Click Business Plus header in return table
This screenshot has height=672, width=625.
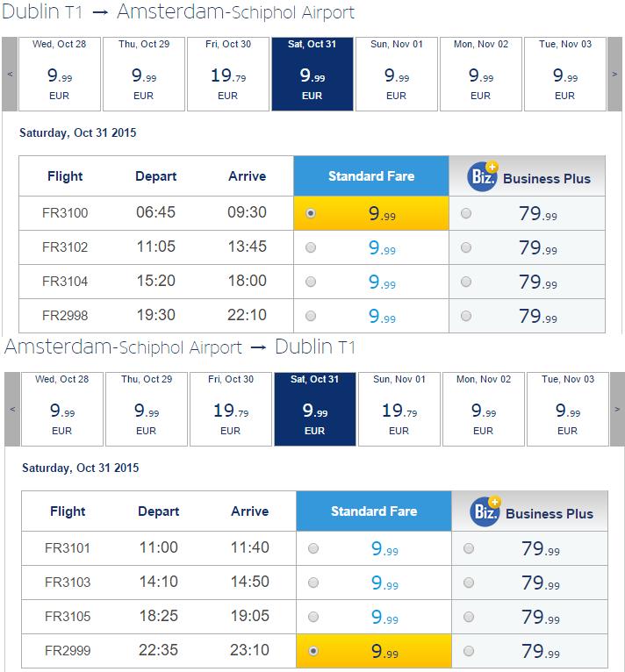[x=530, y=511]
